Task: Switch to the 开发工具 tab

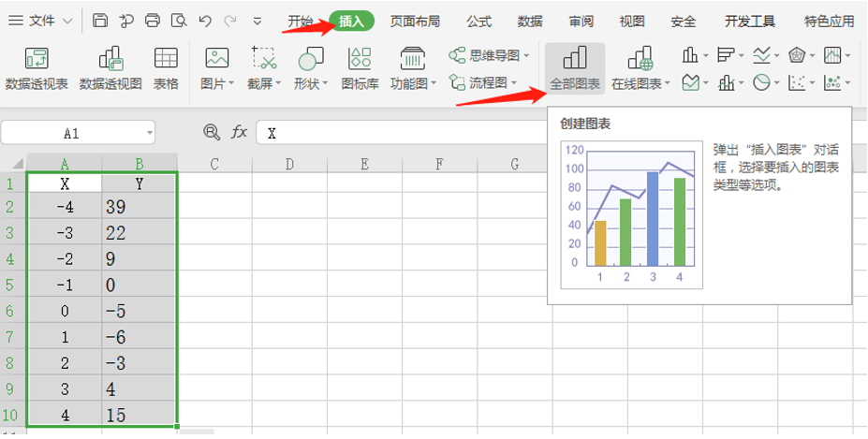Action: pyautogui.click(x=750, y=22)
